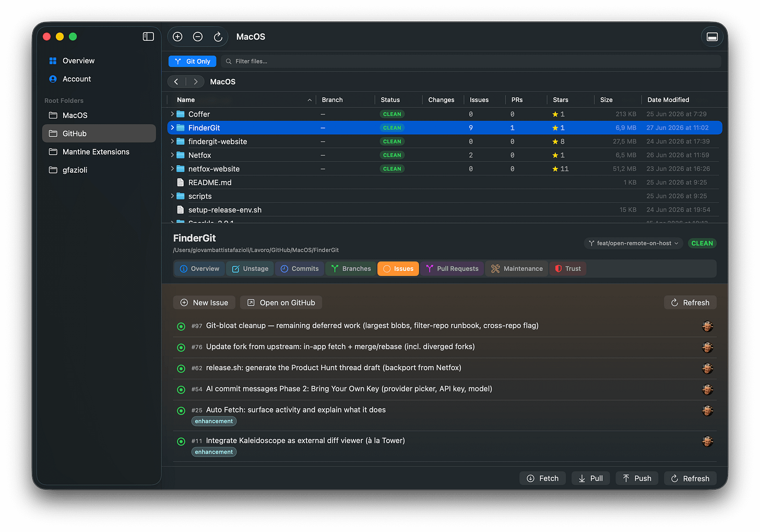Select the setup-release-env.sh file
This screenshot has width=760, height=532.
pyautogui.click(x=444, y=209)
